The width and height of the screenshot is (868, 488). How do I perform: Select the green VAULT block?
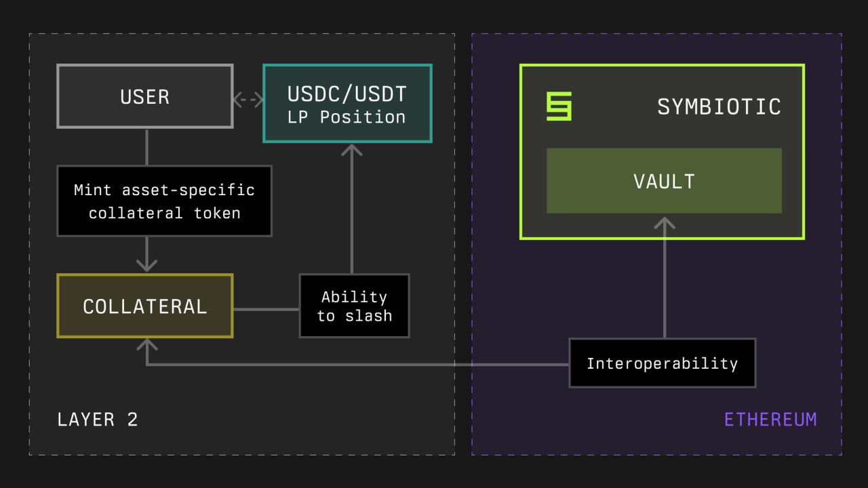click(664, 181)
